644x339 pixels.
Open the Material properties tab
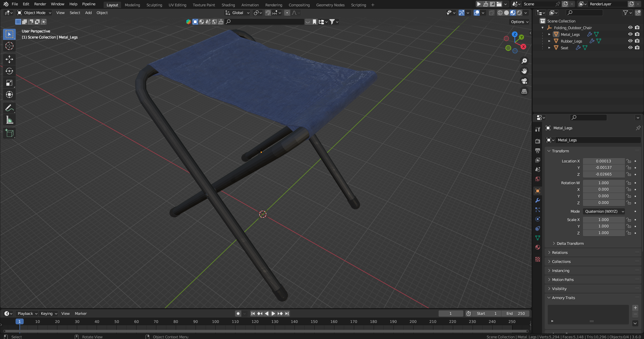[538, 247]
